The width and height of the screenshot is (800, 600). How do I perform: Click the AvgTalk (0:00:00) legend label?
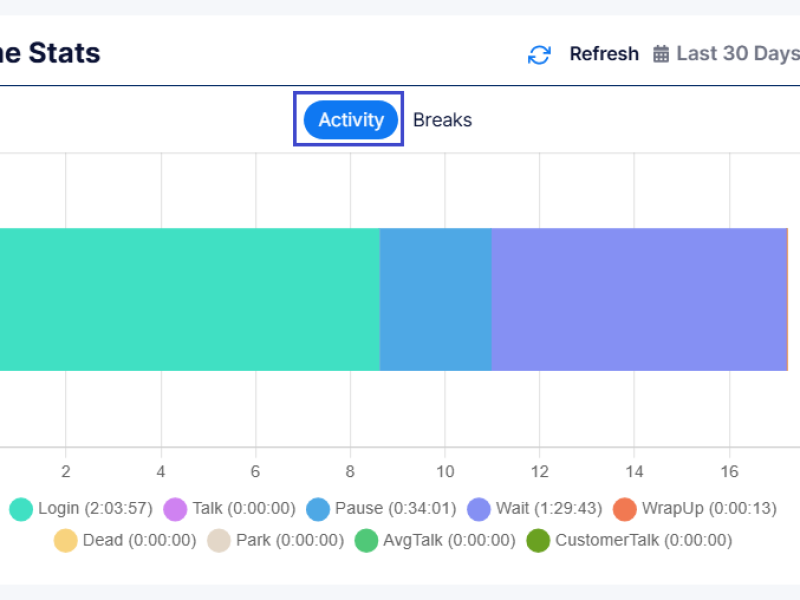pos(449,540)
